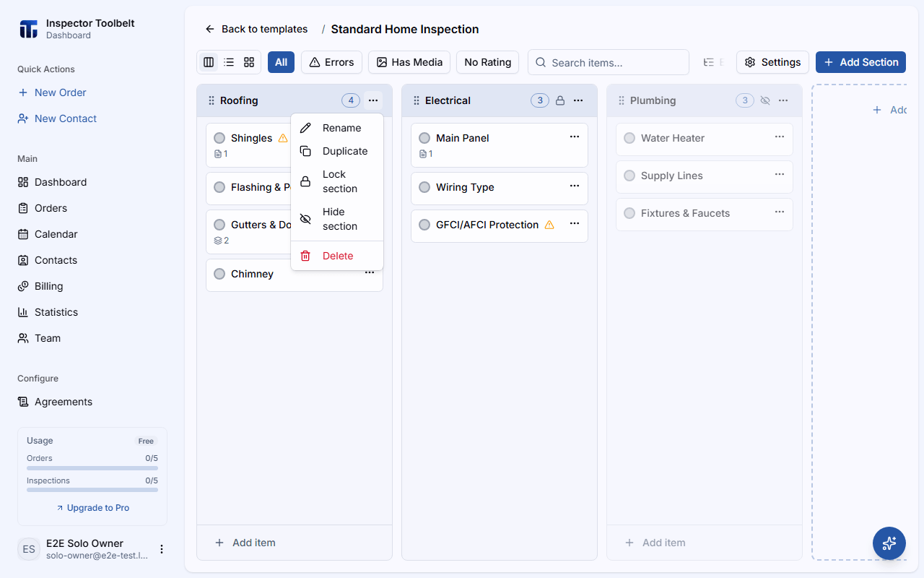This screenshot has height=578, width=924.
Task: Click the Electrical section drag handle
Action: (x=417, y=100)
